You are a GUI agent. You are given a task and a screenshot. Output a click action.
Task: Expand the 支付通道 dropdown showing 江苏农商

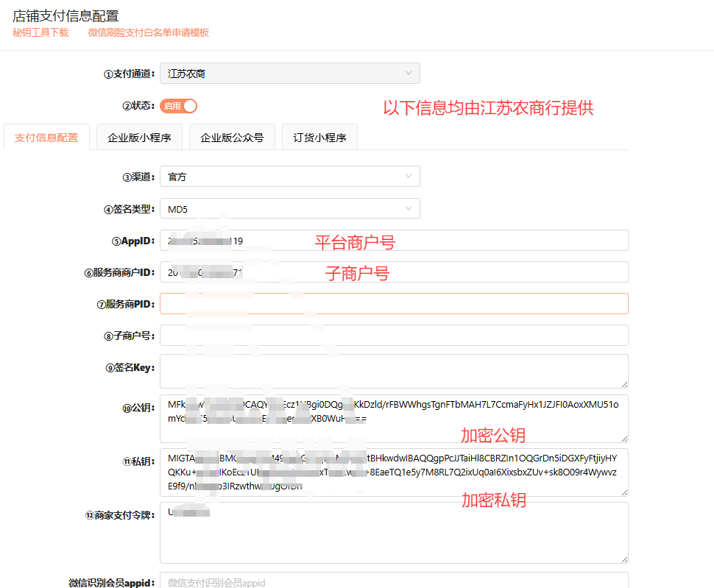289,74
